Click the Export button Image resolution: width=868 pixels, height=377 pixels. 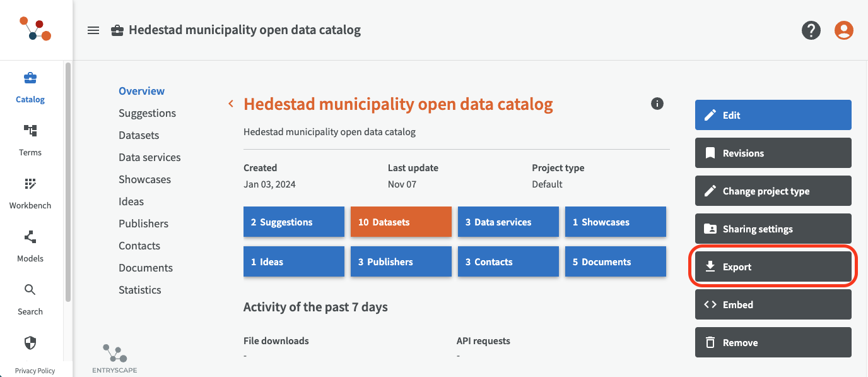pyautogui.click(x=773, y=267)
